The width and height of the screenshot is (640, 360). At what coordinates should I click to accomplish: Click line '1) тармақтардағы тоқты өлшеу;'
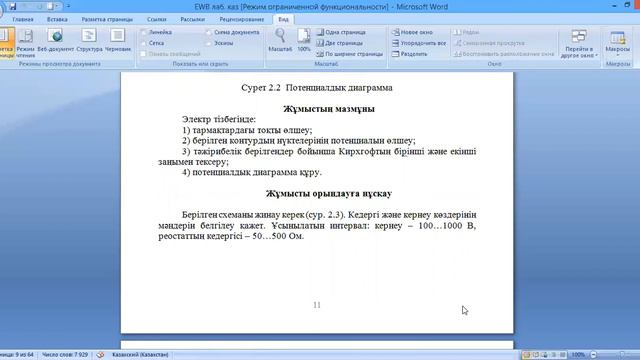click(247, 130)
